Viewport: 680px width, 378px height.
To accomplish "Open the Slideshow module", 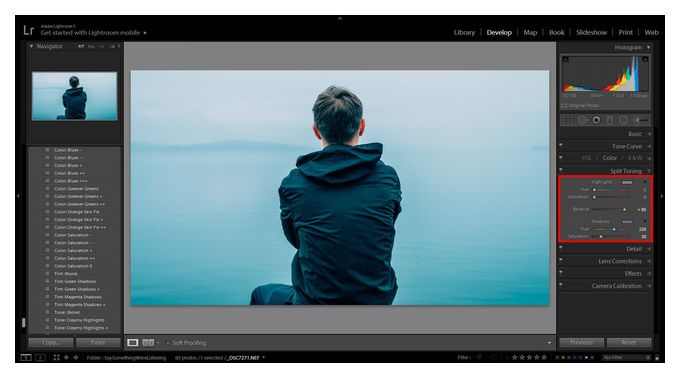I will point(592,33).
